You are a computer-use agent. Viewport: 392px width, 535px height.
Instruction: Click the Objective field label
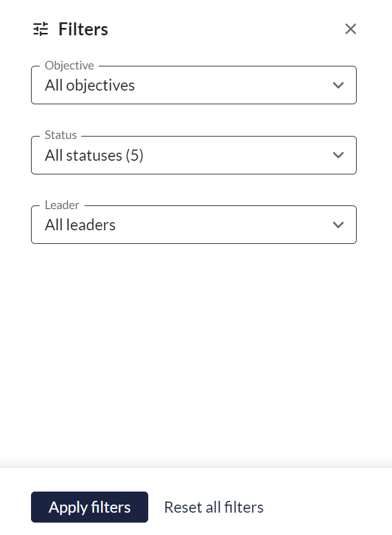pyautogui.click(x=69, y=66)
